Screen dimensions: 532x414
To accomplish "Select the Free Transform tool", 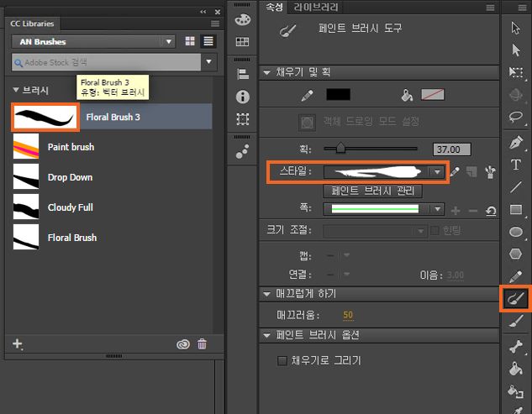I will tap(516, 72).
